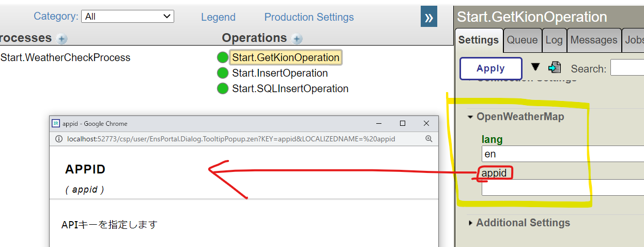This screenshot has height=247, width=644.
Task: Click Start.SQLInsertOperation green status circle
Action: (x=223, y=89)
